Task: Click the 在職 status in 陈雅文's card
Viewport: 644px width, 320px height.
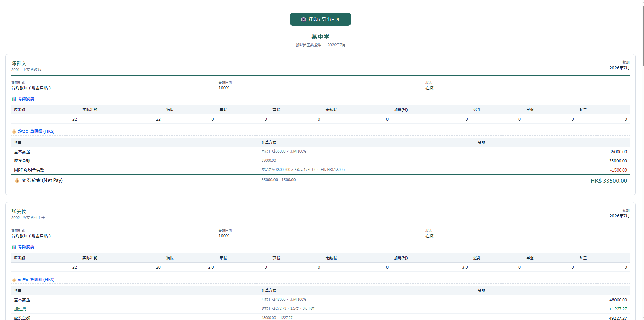Action: [x=430, y=88]
